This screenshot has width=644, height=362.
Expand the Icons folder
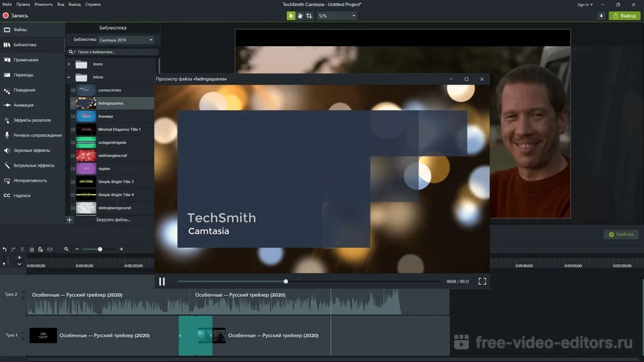click(x=69, y=64)
